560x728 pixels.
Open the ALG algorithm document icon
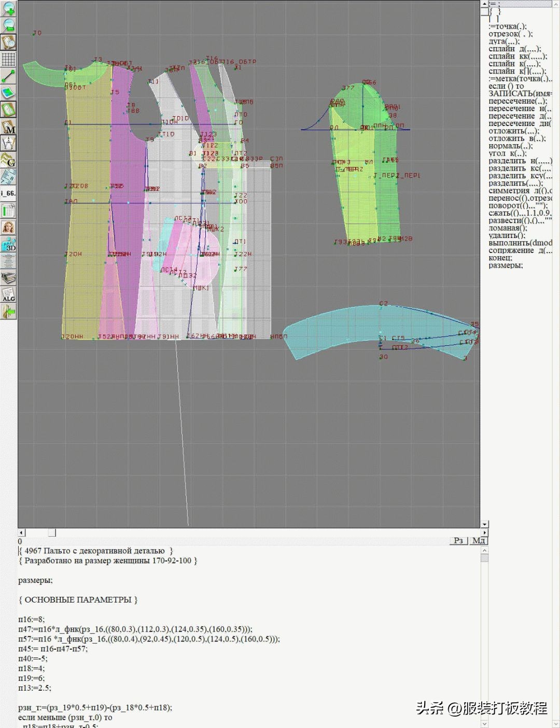pos(8,295)
